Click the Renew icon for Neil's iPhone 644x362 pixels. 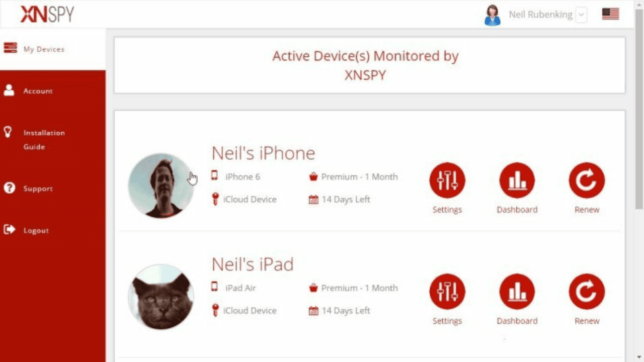coord(587,180)
